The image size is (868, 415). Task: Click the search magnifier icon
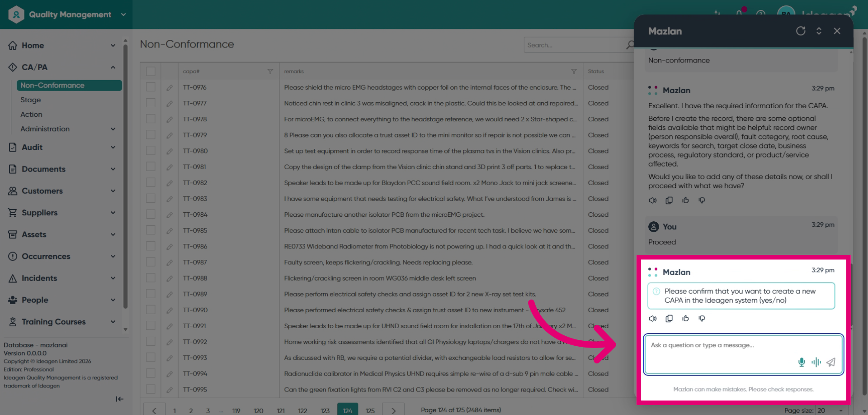[630, 45]
